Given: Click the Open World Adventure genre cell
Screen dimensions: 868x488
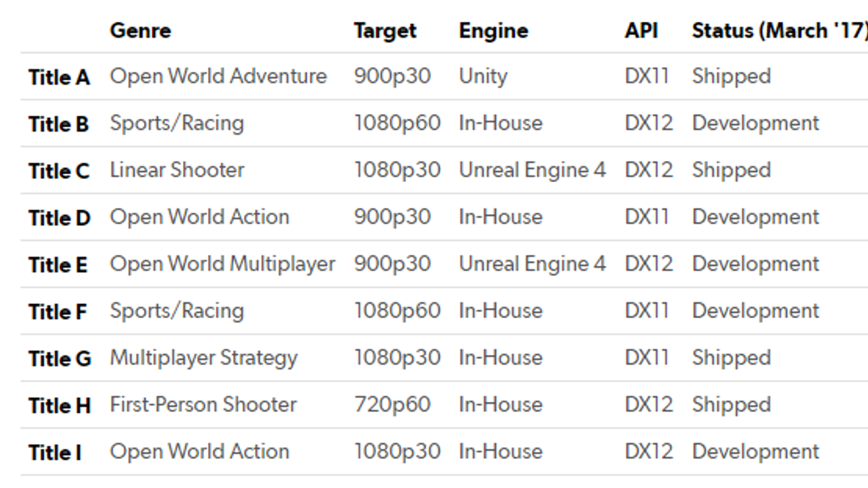Looking at the screenshot, I should [x=218, y=76].
